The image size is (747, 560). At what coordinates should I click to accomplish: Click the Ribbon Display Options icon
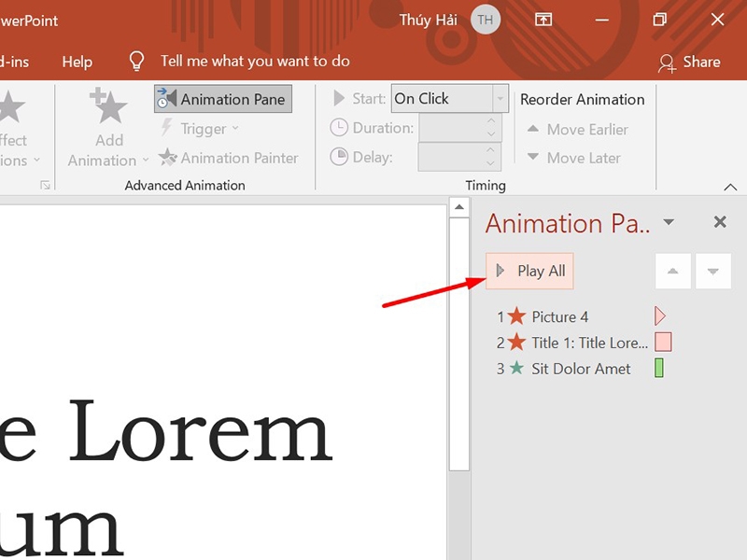point(543,20)
